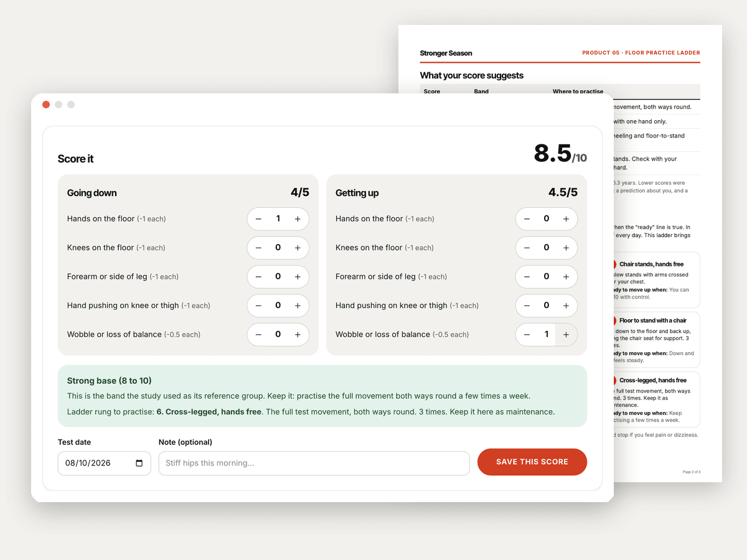Decrease Going down Hand pushing on knee count
Viewport: 747px width, 560px height.
258,306
